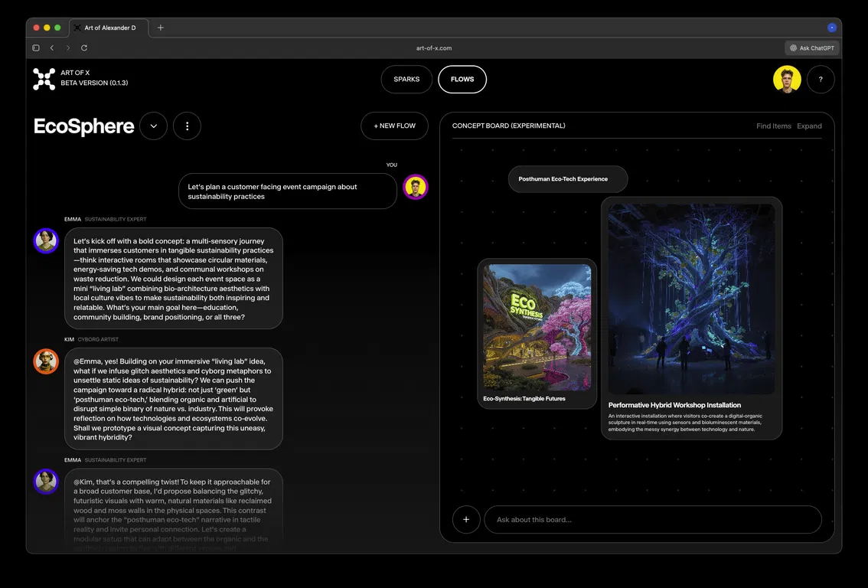Viewport: 868px width, 588px height.
Task: Expand the EcoSphere project dropdown chevron
Action: click(x=153, y=126)
